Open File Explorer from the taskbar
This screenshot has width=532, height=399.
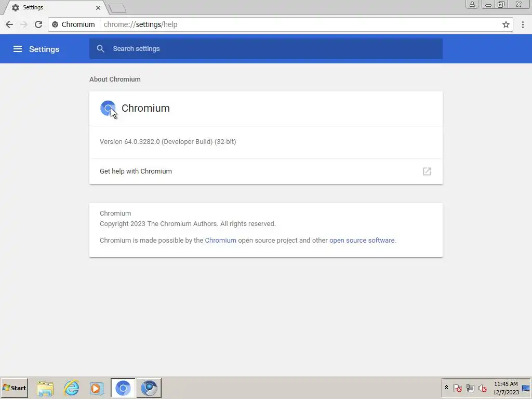coord(45,388)
